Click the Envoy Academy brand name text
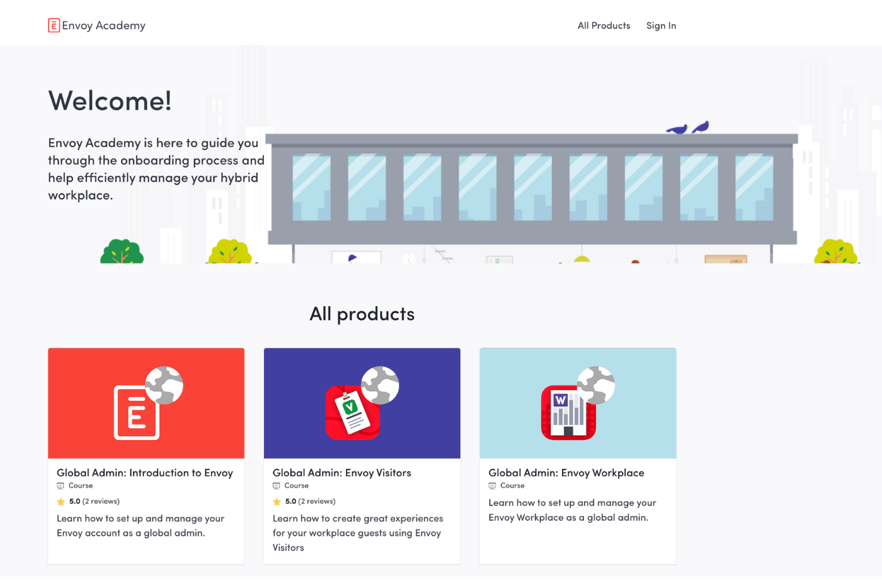 pyautogui.click(x=104, y=26)
